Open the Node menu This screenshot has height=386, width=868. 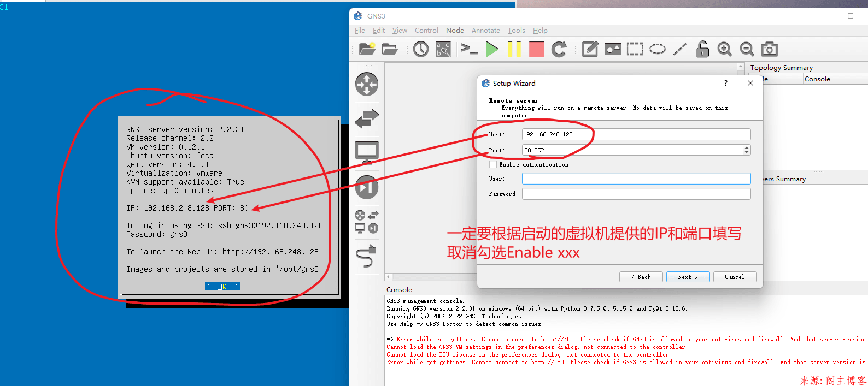click(x=455, y=31)
